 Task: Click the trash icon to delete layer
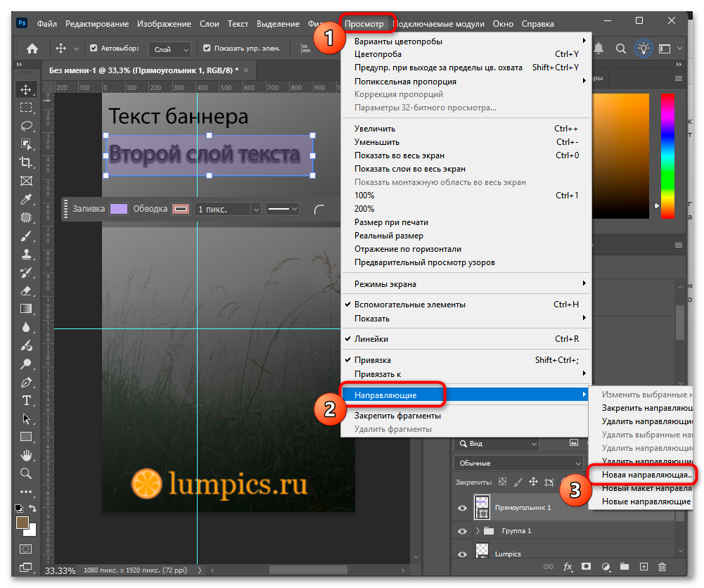[x=662, y=567]
